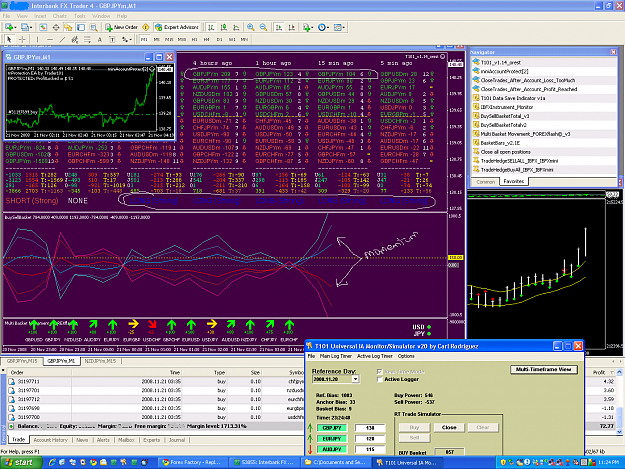Select the M15 timeframe button

click(x=169, y=39)
